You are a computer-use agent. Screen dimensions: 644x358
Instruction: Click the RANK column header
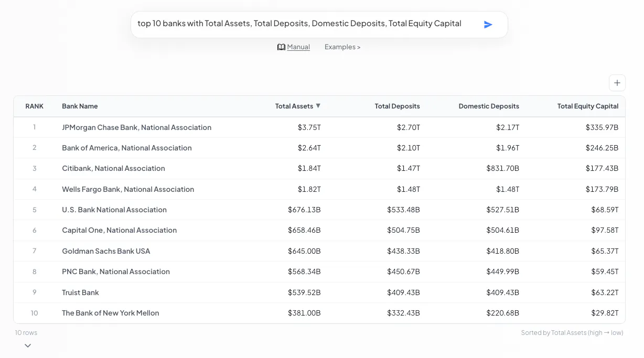[35, 106]
